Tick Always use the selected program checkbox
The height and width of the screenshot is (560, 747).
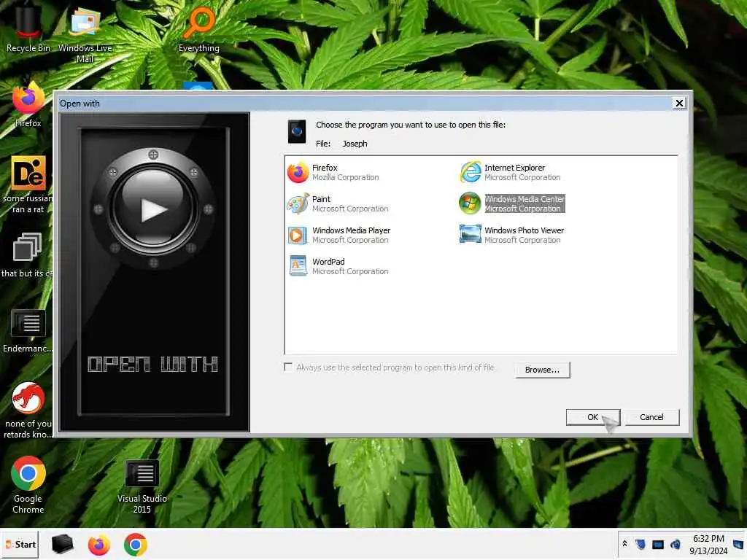coord(287,367)
